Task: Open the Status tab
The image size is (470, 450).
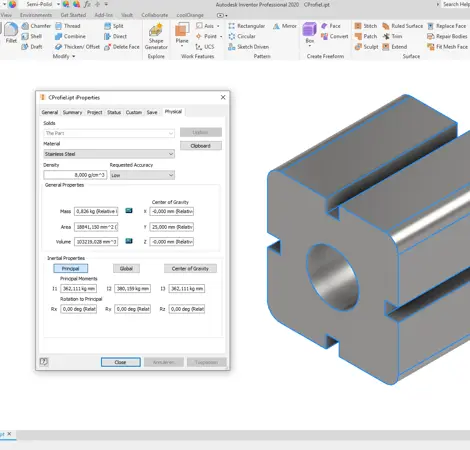Action: point(114,112)
